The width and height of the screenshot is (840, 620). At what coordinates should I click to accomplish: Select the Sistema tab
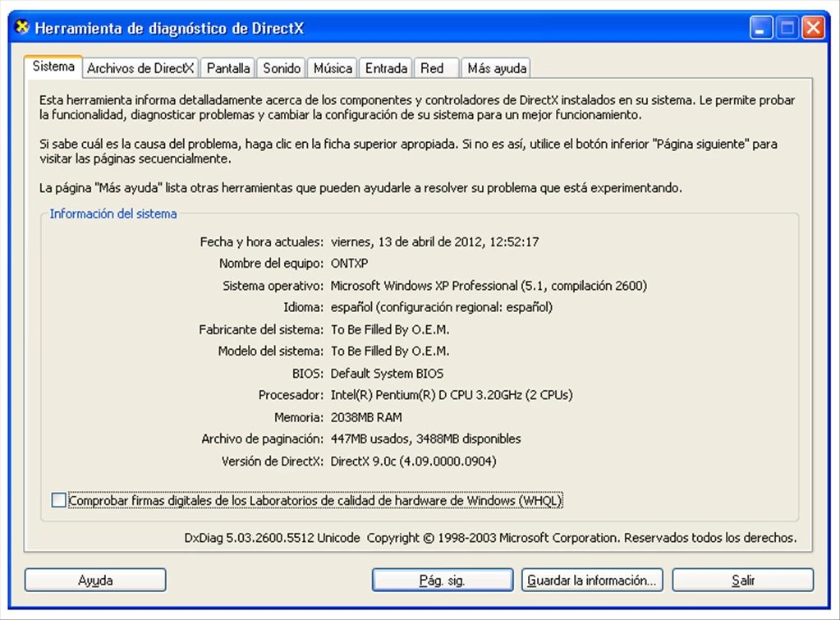click(53, 67)
